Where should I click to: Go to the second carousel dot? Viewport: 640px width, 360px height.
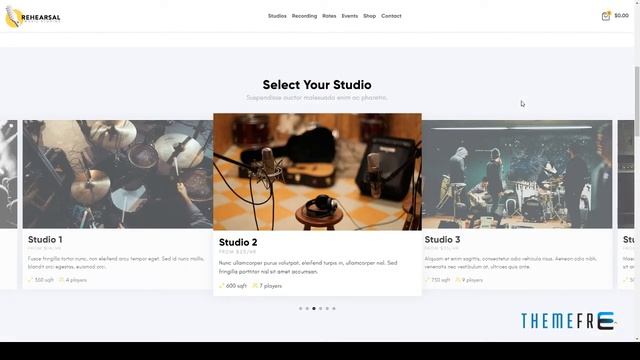coord(307,309)
